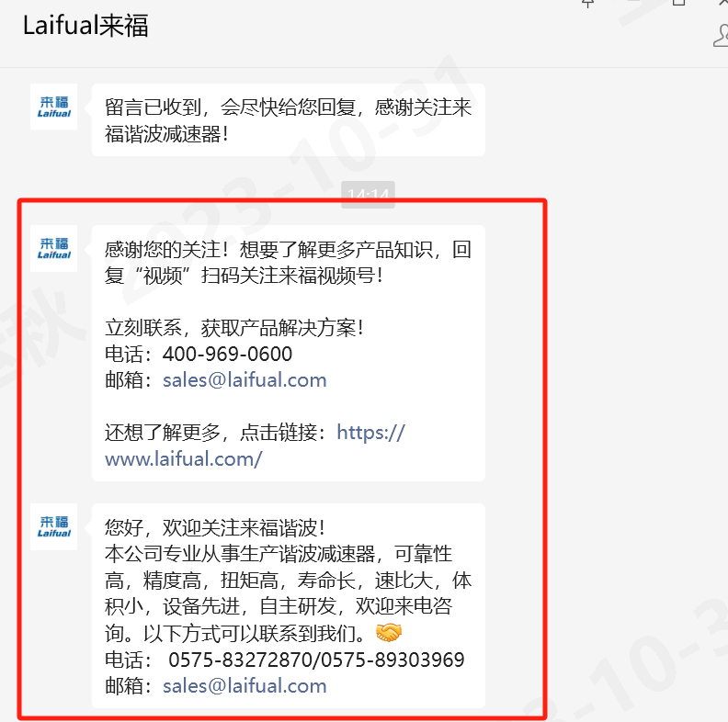
Task: Click phone number 0575-89303969
Action: point(392,660)
